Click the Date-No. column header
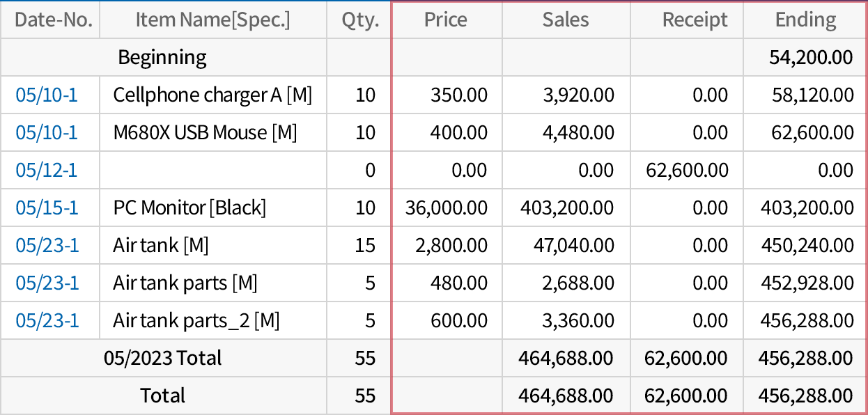This screenshot has height=415, width=868. pos(53,20)
